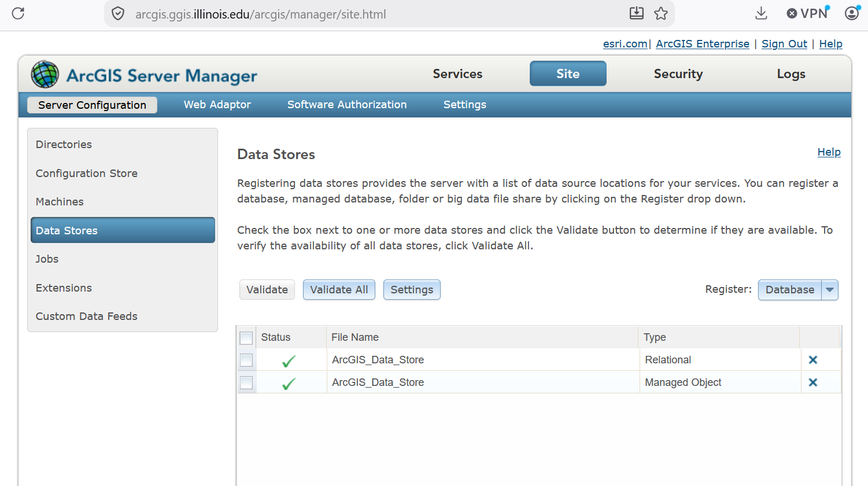This screenshot has width=868, height=486.
Task: Bookmark this page with the star icon
Action: point(661,13)
